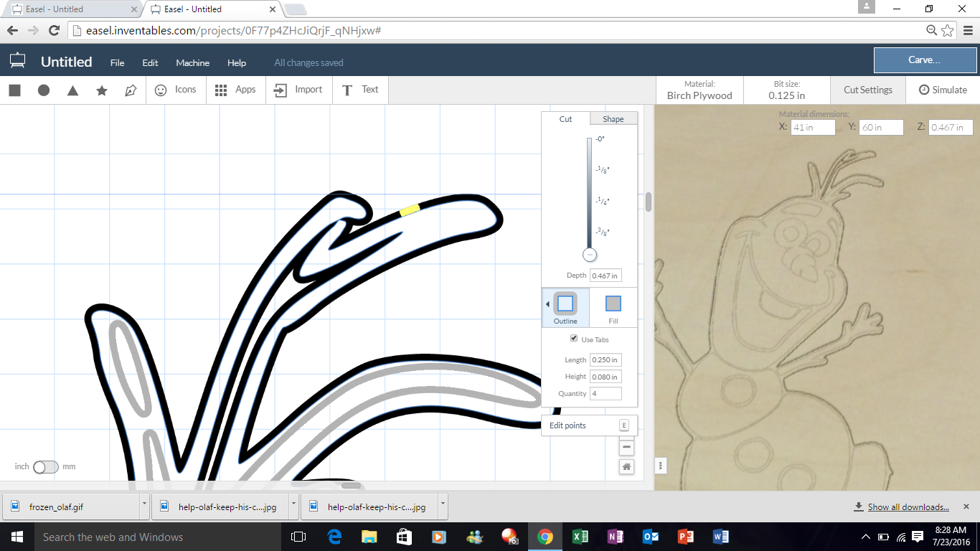Screen dimensions: 980x551
Task: Choose the Fill cut type
Action: (x=613, y=309)
